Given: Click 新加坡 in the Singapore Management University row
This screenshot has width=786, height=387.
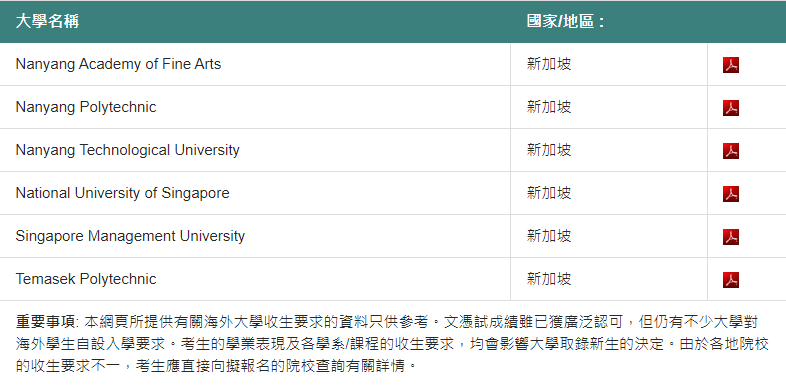Looking at the screenshot, I should (x=549, y=236).
